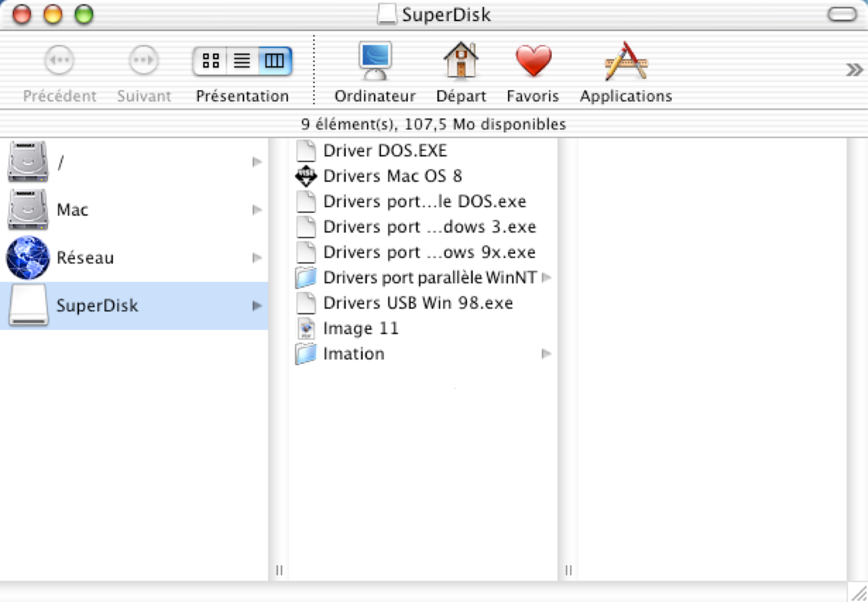Open the Ordinateur computer icon

[375, 60]
